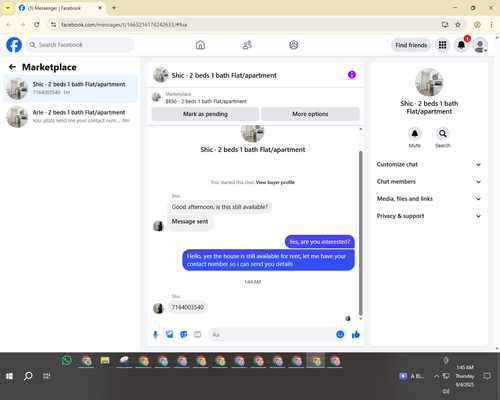Expand Chat members section

click(429, 182)
